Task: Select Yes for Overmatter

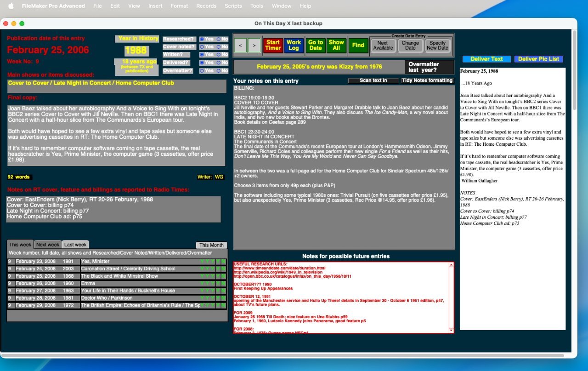Action: pos(202,71)
